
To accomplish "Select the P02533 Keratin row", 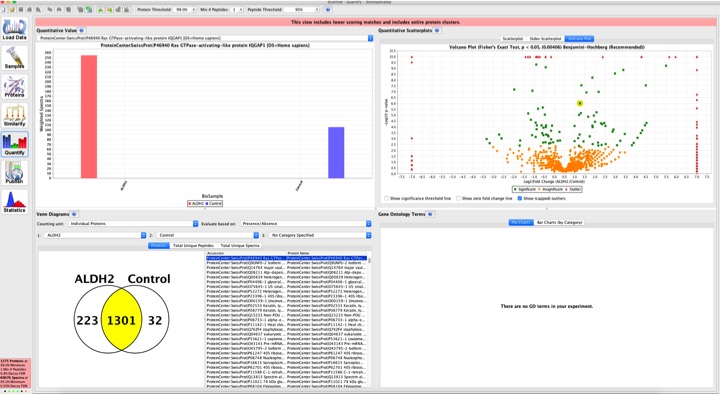I will pyautogui.click(x=287, y=305).
